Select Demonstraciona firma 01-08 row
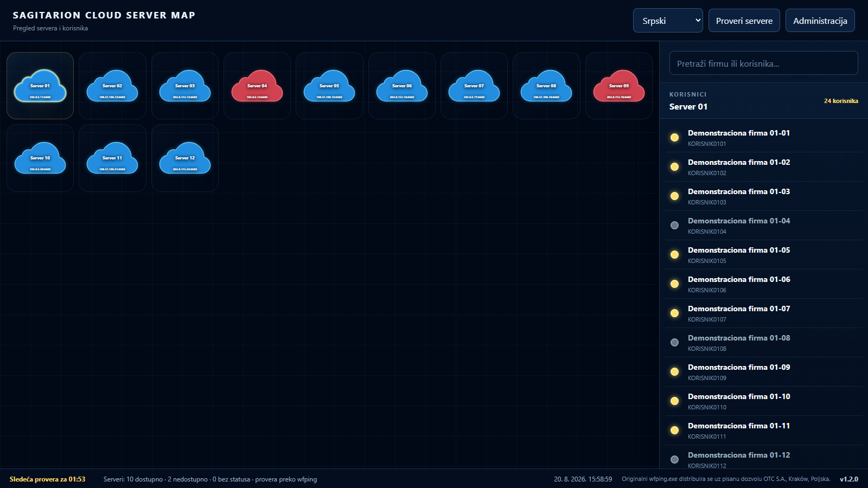This screenshot has height=488, width=868. pos(764,343)
